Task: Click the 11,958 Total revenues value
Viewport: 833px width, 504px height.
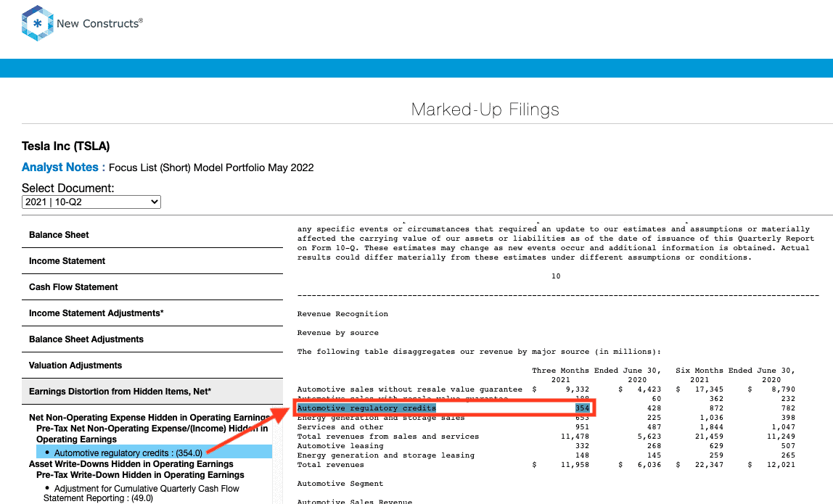Action: click(575, 465)
